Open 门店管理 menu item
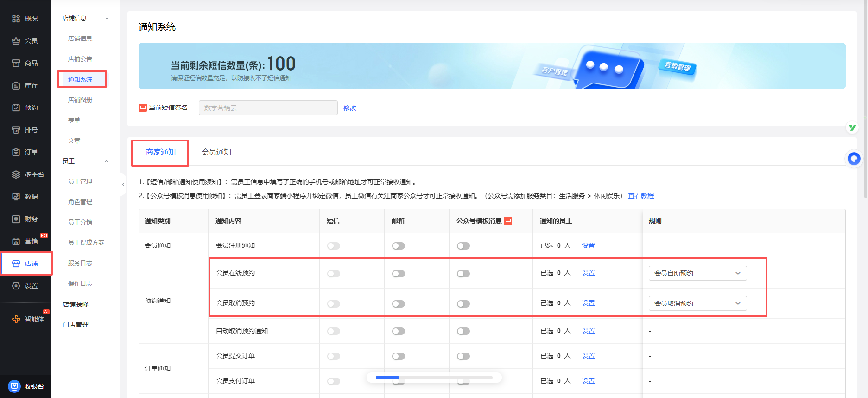Screen dimensions: 868x398 coord(76,325)
